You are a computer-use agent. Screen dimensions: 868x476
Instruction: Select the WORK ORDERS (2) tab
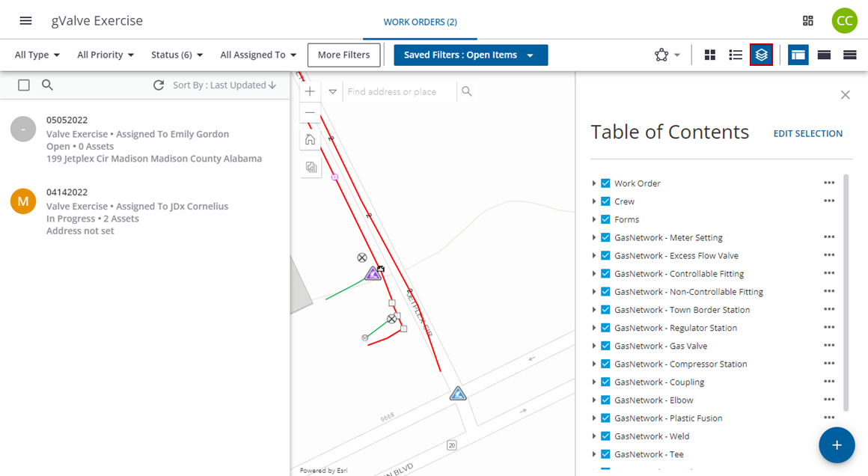tap(421, 22)
